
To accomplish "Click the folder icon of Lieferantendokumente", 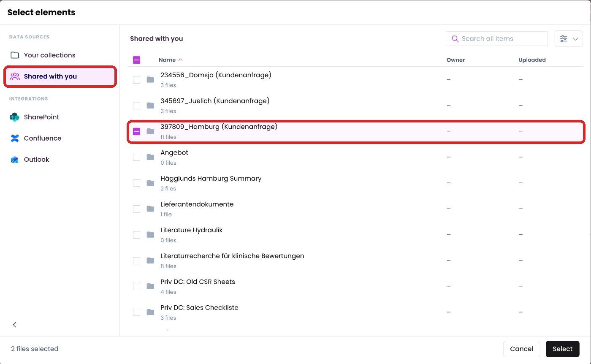I will coord(150,209).
